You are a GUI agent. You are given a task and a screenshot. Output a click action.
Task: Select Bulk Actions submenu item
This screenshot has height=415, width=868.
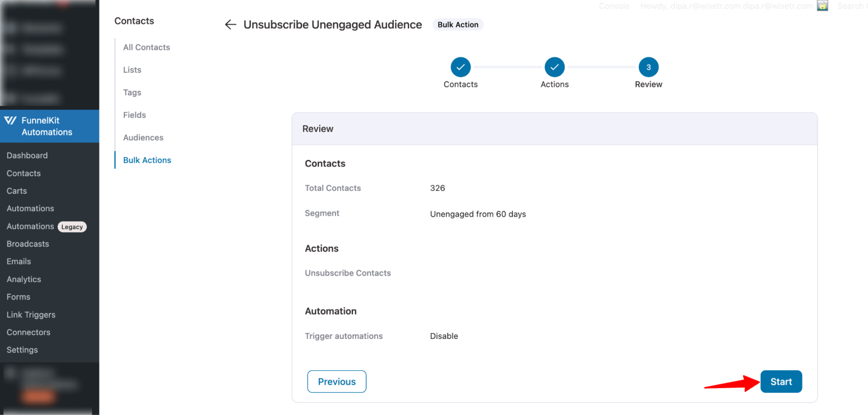(147, 160)
